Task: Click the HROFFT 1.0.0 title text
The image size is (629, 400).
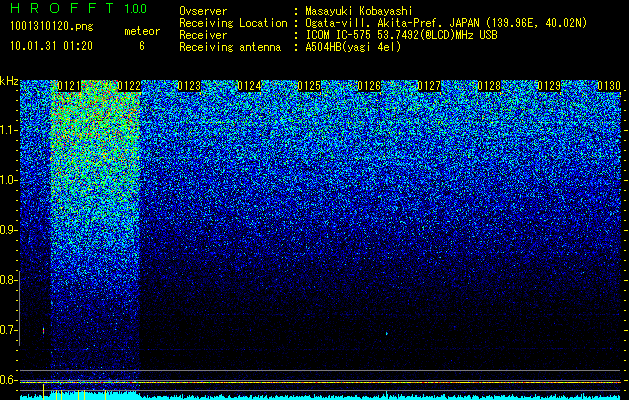Action: point(79,8)
